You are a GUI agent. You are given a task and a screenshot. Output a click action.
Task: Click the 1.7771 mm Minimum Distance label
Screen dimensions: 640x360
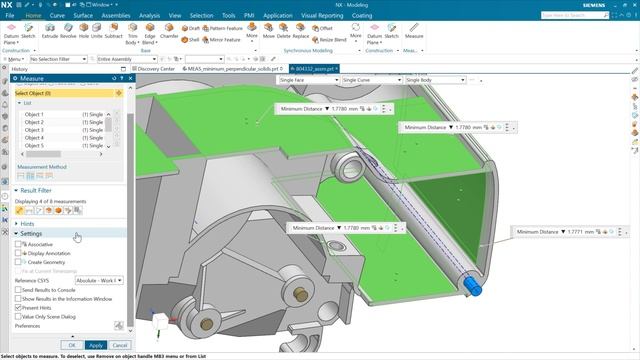click(571, 232)
